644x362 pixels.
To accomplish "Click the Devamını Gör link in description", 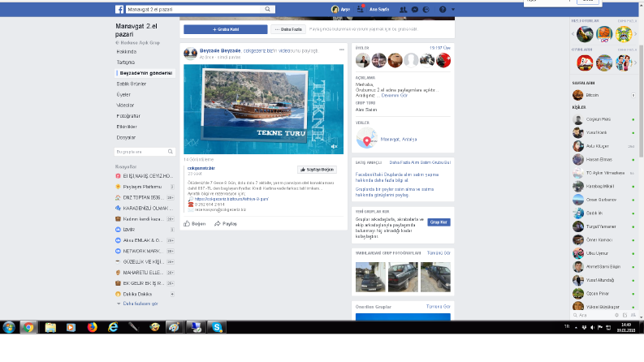I will pos(395,95).
